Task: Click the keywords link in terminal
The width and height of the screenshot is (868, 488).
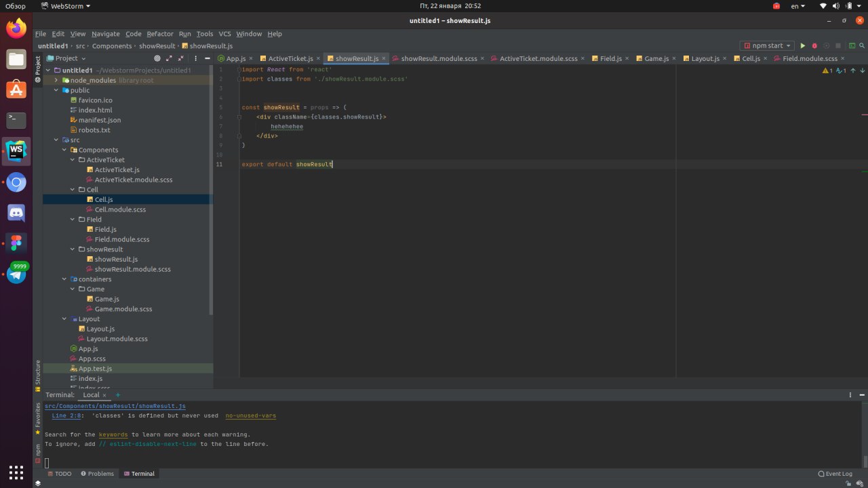Action: pyautogui.click(x=113, y=434)
